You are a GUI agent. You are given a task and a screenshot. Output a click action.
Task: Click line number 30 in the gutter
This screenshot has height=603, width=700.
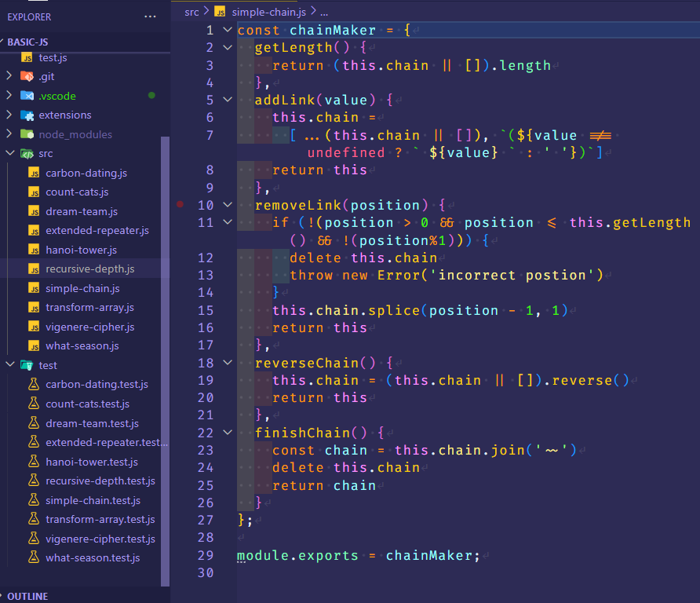pyautogui.click(x=206, y=572)
